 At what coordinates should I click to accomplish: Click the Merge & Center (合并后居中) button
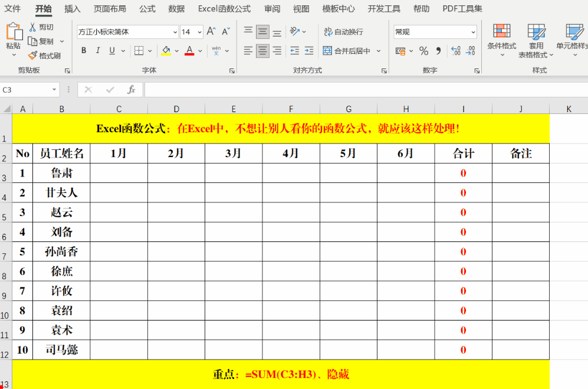(347, 51)
